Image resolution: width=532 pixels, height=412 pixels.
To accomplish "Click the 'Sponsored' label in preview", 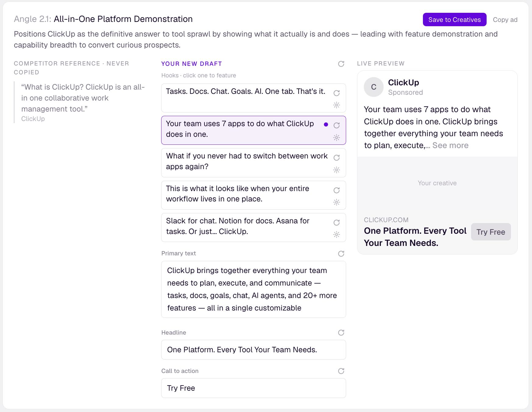I will tap(405, 92).
